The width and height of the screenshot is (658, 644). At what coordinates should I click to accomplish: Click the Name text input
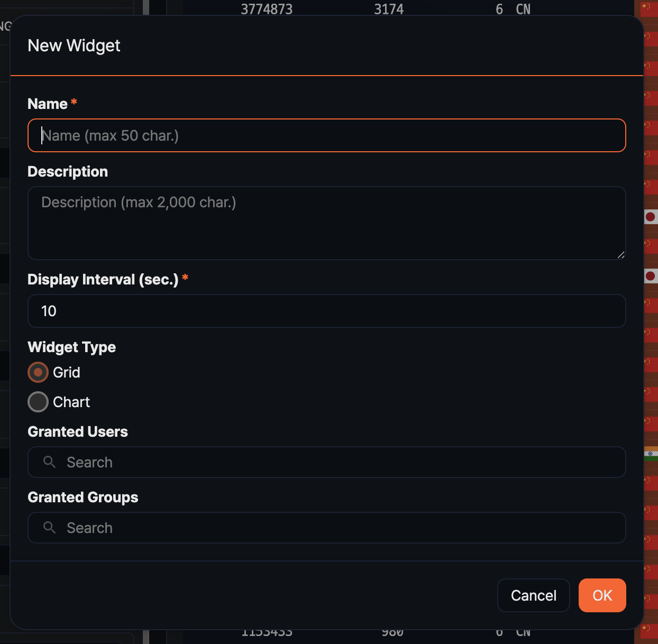coord(326,135)
